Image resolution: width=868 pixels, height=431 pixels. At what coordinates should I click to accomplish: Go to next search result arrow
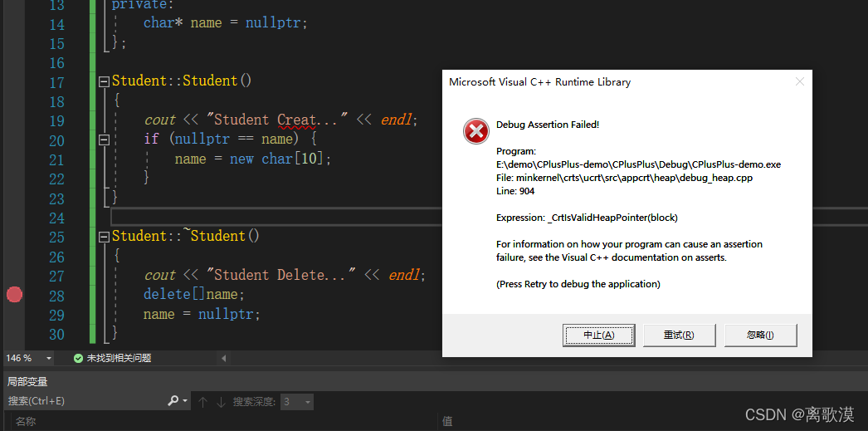[x=221, y=402]
